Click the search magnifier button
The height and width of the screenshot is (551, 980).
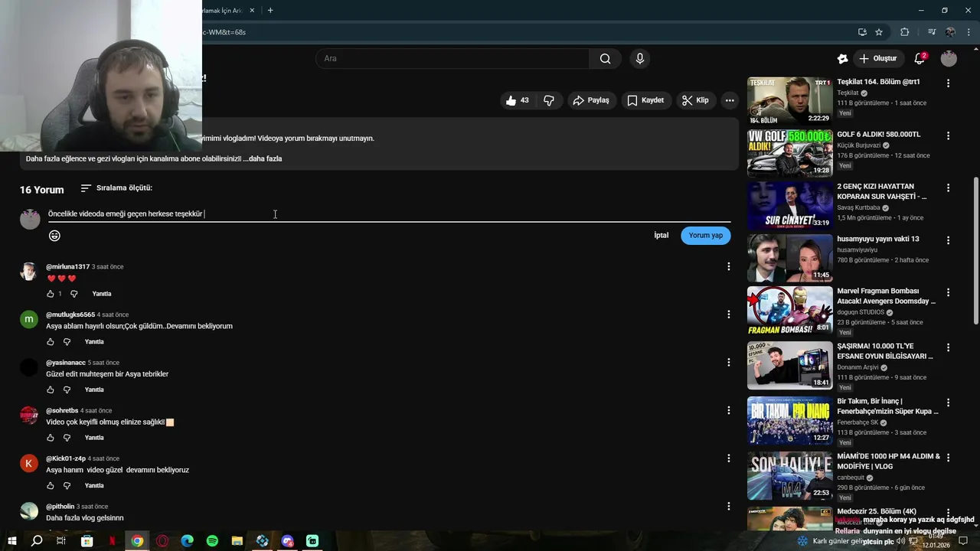click(606, 59)
